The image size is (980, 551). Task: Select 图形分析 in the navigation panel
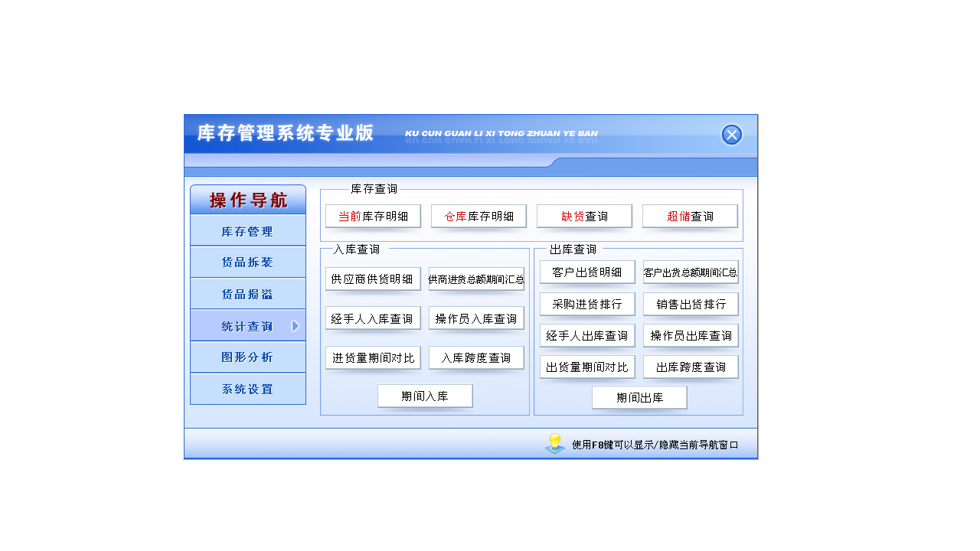pos(248,357)
